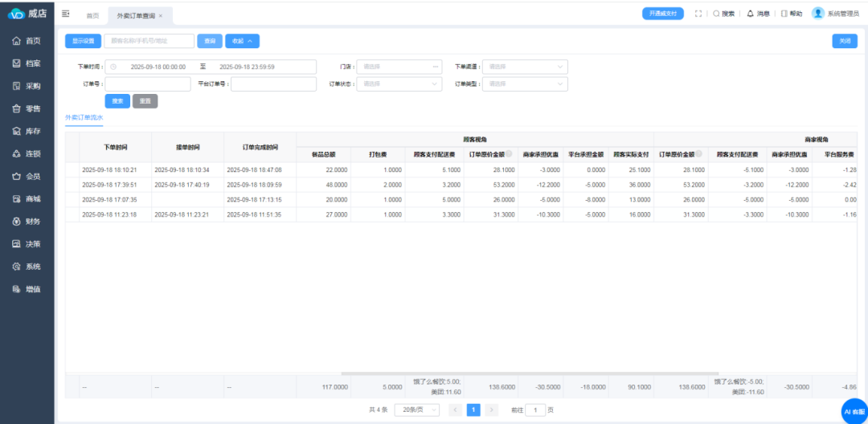Select the 外卖订单流水 tab
Viewport: 868px width, 424px height.
pos(84,116)
